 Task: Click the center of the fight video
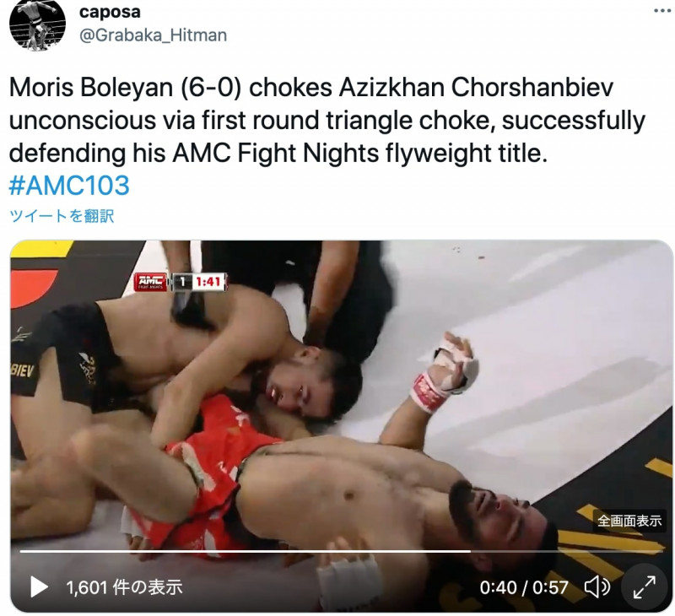click(342, 426)
